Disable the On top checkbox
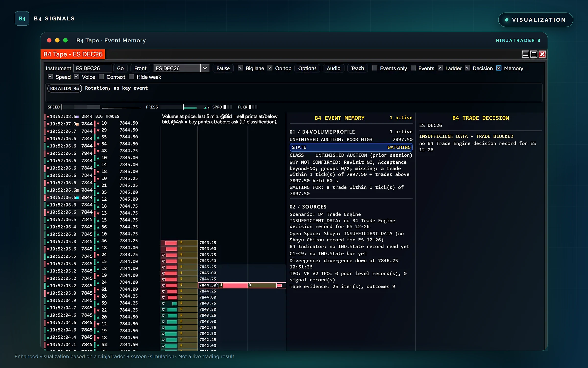This screenshot has height=368, width=588. [x=270, y=68]
